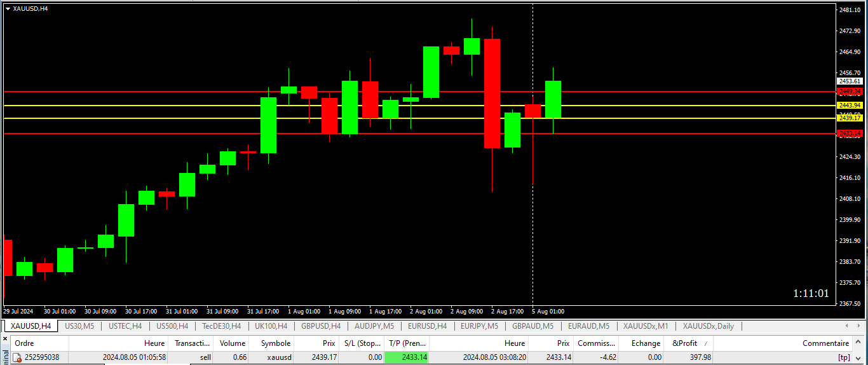Click the order icon beside ticket 252595038
Image resolution: width=868 pixels, height=365 pixels.
pyautogui.click(x=17, y=357)
